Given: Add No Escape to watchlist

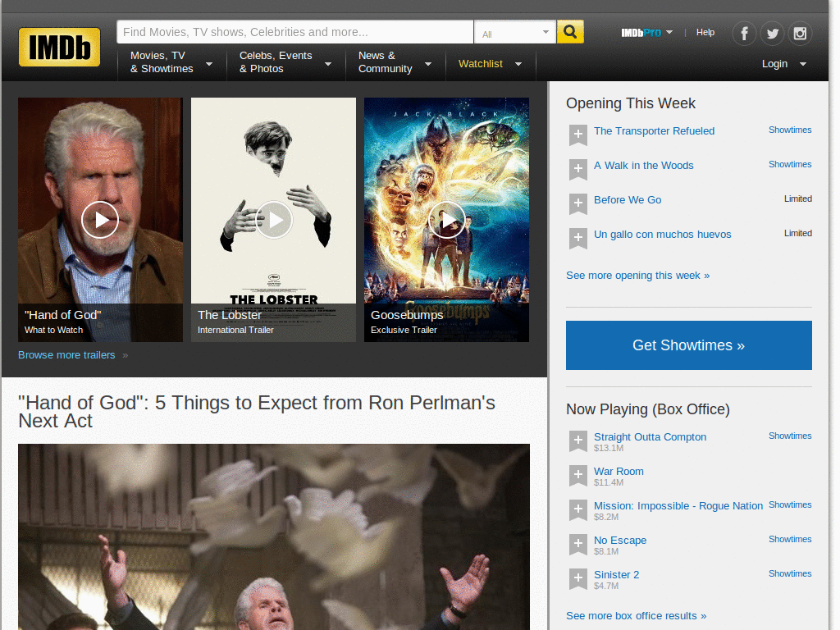Looking at the screenshot, I should coord(578,545).
